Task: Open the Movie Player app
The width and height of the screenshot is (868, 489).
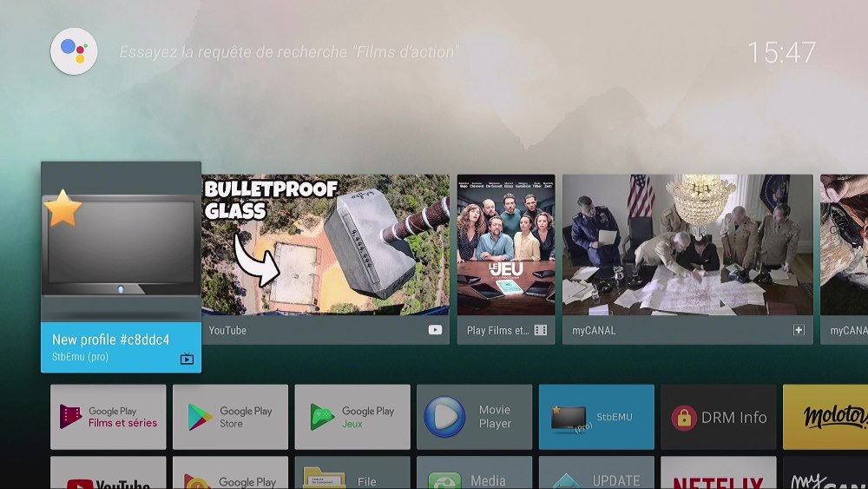Action: coord(475,417)
